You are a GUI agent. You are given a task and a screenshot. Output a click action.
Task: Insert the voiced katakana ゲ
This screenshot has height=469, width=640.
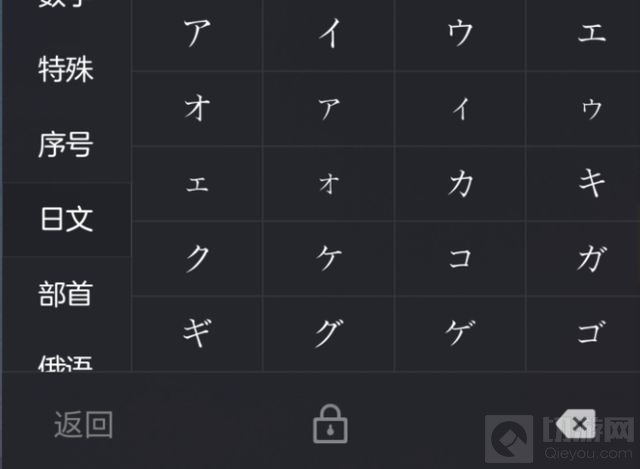click(x=460, y=333)
